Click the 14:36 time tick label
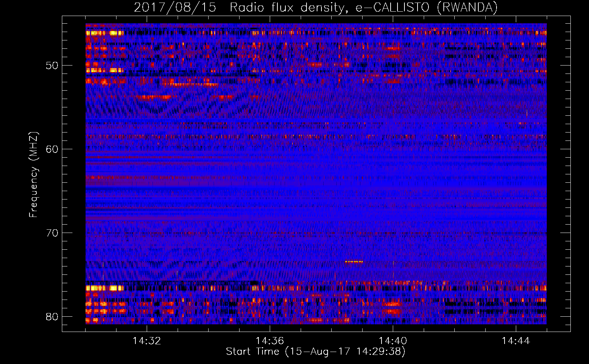This screenshot has height=364, width=589. 270,341
